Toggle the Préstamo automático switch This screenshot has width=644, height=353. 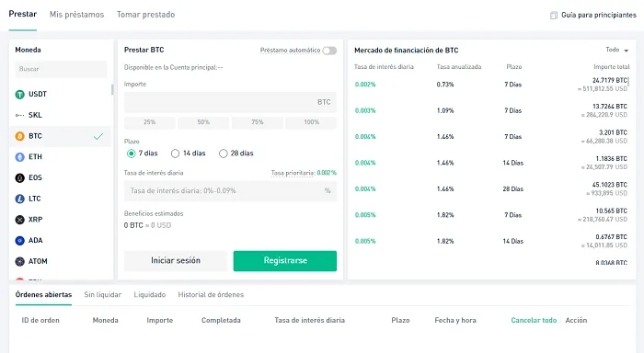(x=329, y=51)
